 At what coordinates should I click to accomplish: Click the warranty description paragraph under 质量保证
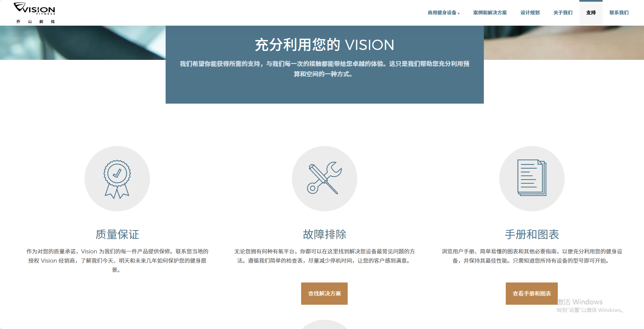coord(117,260)
